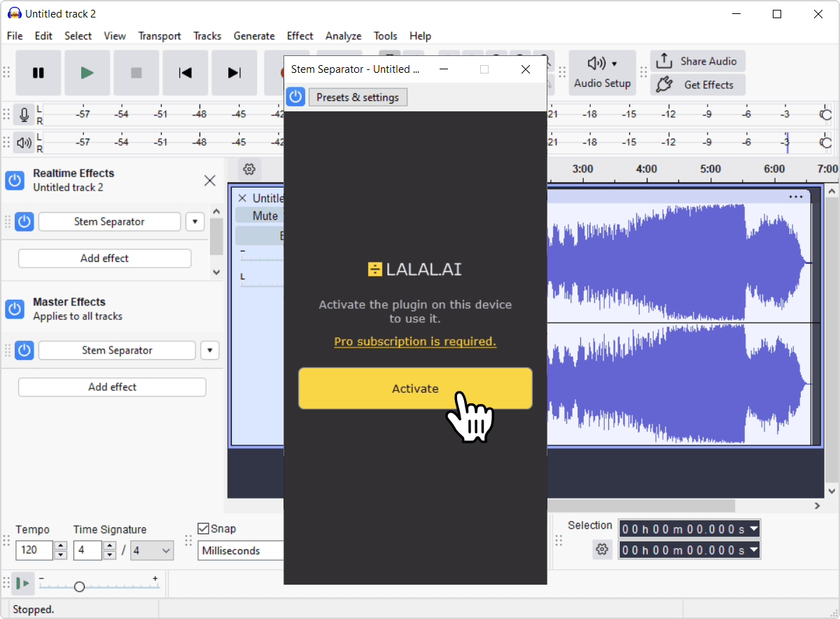Click the Stop transport button
This screenshot has height=619, width=840.
(136, 73)
